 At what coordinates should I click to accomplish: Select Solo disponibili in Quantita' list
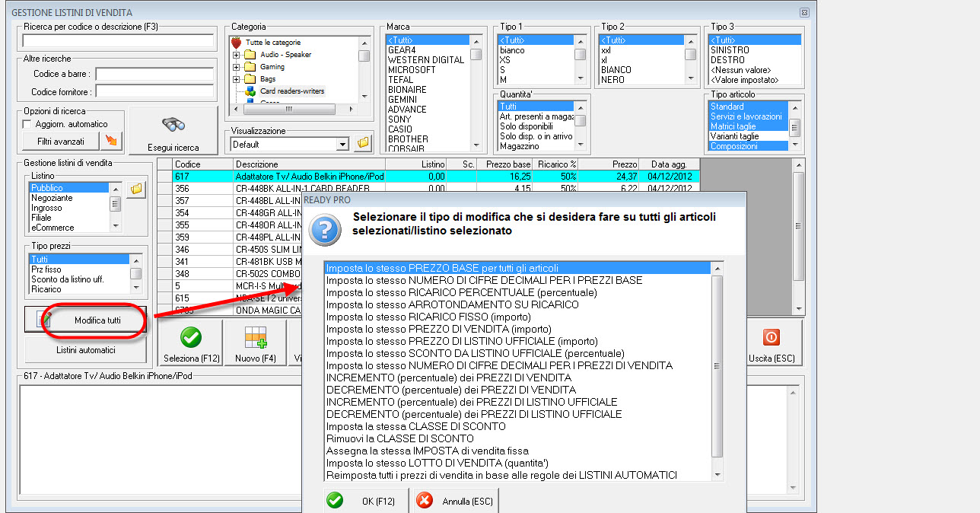[536, 126]
